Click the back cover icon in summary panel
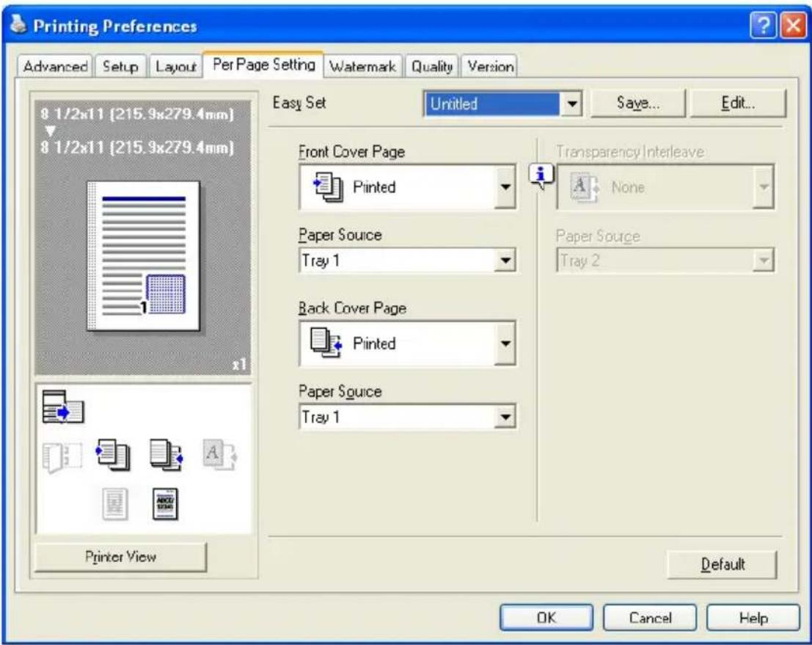The width and height of the screenshot is (812, 645). 166,456
